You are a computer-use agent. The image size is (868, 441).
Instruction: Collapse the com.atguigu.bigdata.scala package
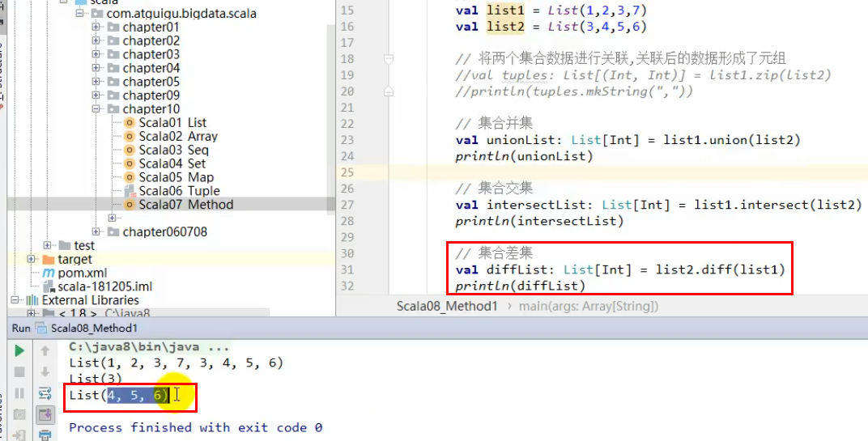tap(80, 13)
